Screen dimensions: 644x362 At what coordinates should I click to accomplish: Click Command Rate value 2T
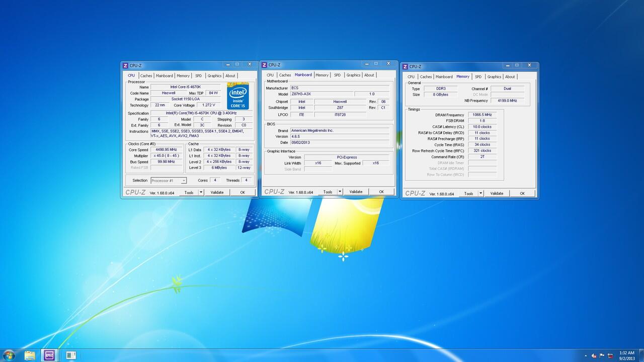482,157
